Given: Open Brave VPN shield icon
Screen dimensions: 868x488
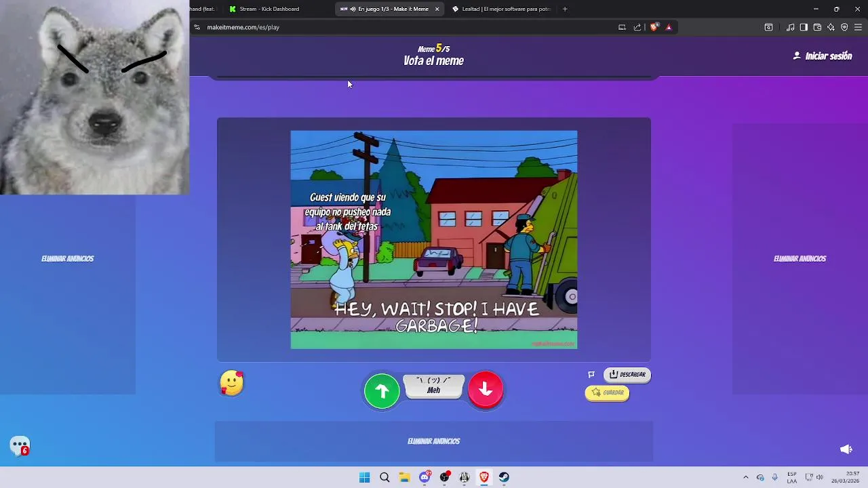Looking at the screenshot, I should [844, 27].
